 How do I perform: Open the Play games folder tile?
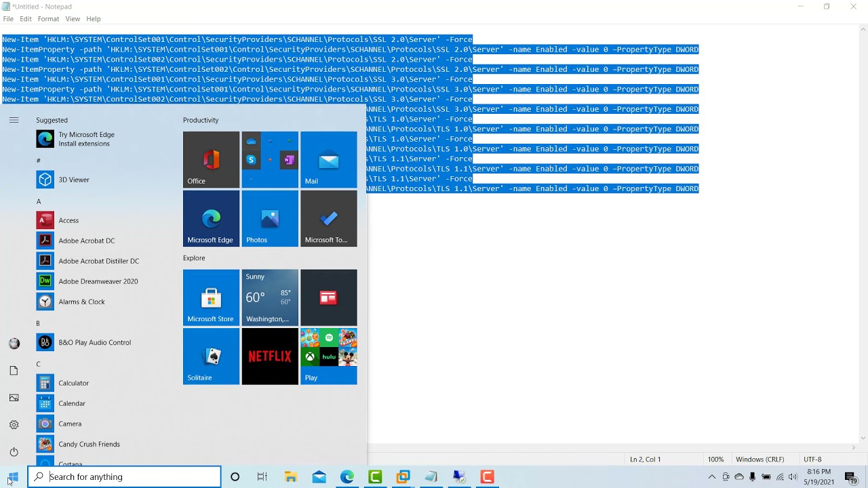[329, 357]
